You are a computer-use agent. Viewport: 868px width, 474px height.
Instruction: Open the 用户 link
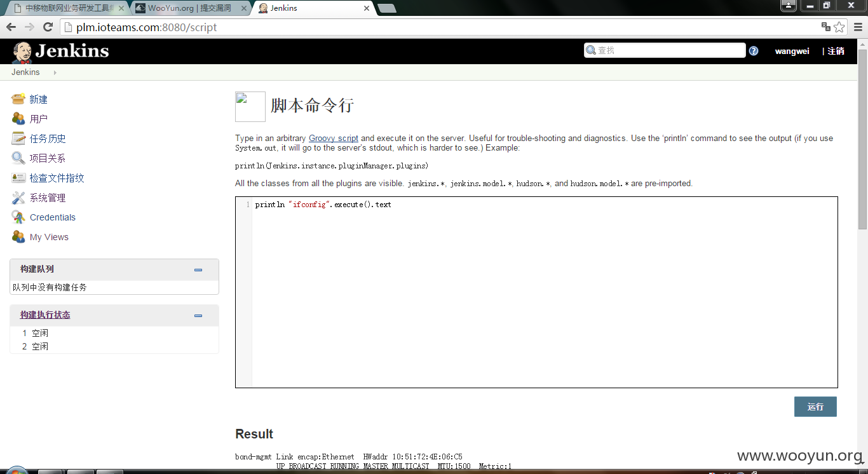[x=39, y=119]
